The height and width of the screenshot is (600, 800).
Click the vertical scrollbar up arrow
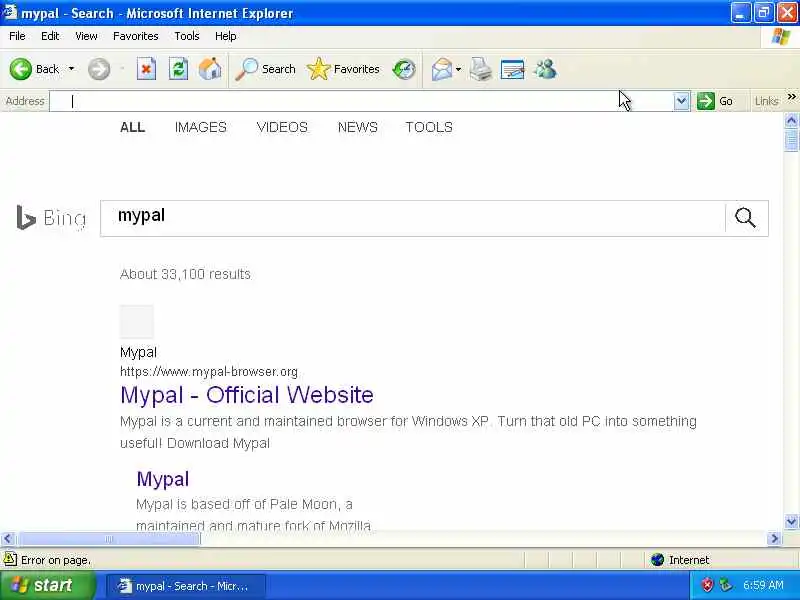tap(791, 120)
